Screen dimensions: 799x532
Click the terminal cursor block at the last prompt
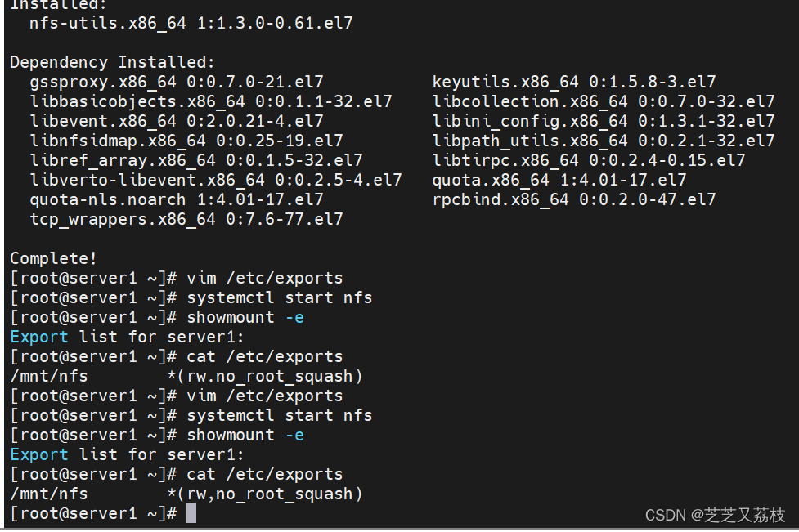point(191,513)
